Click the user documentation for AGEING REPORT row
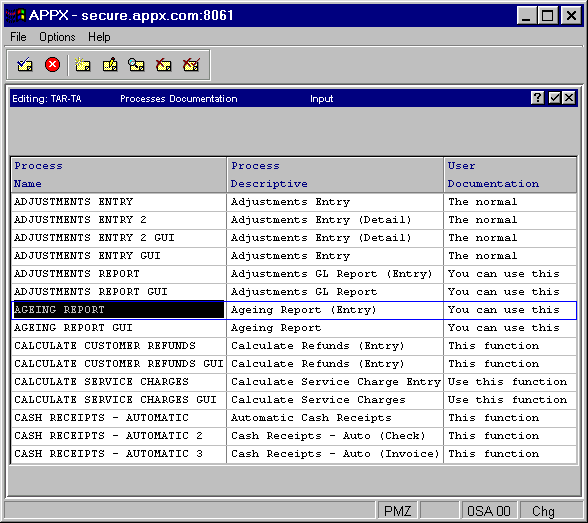Image resolution: width=588 pixels, height=523 pixels. (x=510, y=310)
